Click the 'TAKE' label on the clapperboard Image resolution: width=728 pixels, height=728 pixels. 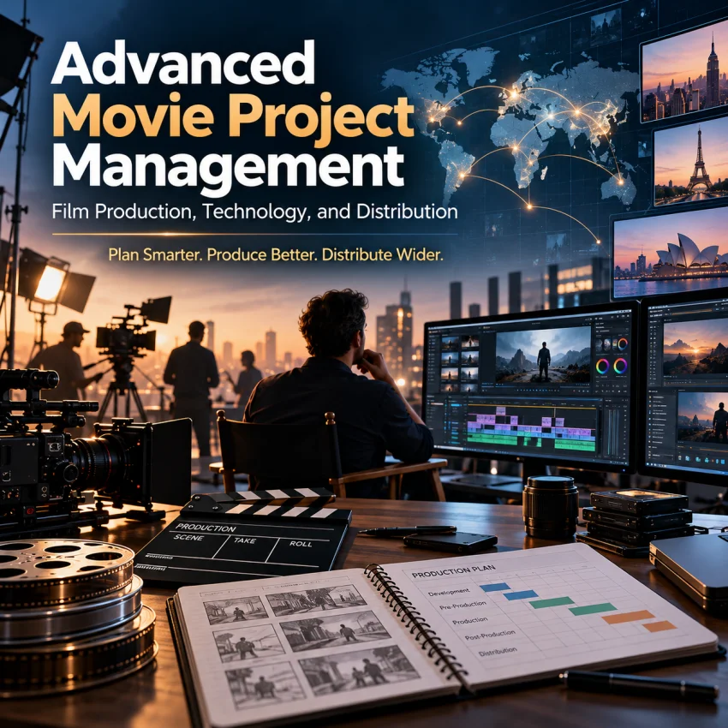(245, 540)
